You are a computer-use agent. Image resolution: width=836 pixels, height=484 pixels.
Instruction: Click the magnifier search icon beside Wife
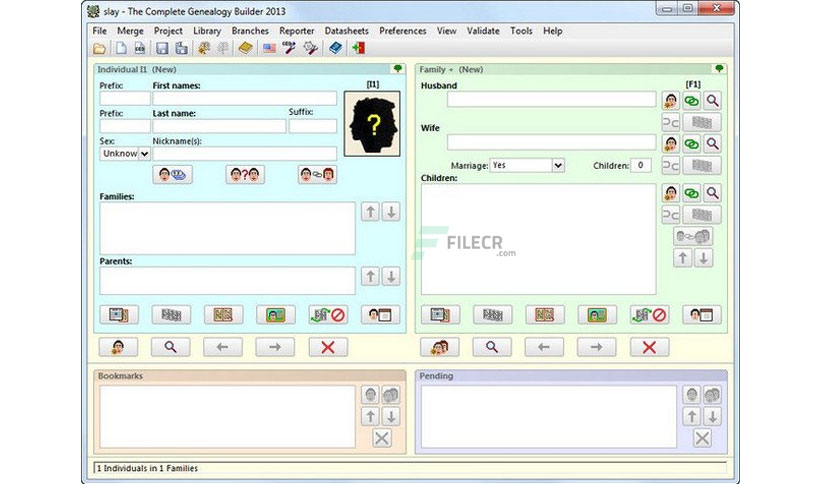pyautogui.click(x=712, y=143)
